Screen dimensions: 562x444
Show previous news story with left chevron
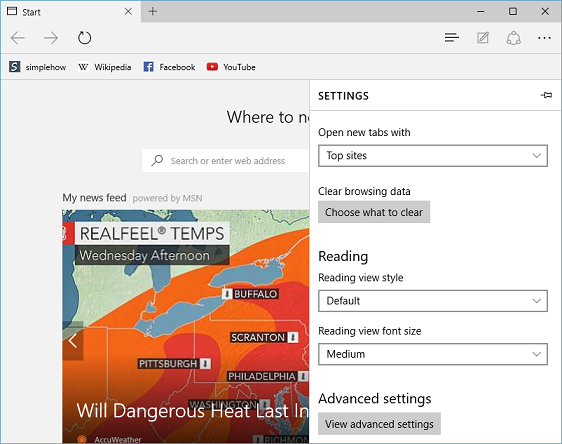tap(73, 341)
